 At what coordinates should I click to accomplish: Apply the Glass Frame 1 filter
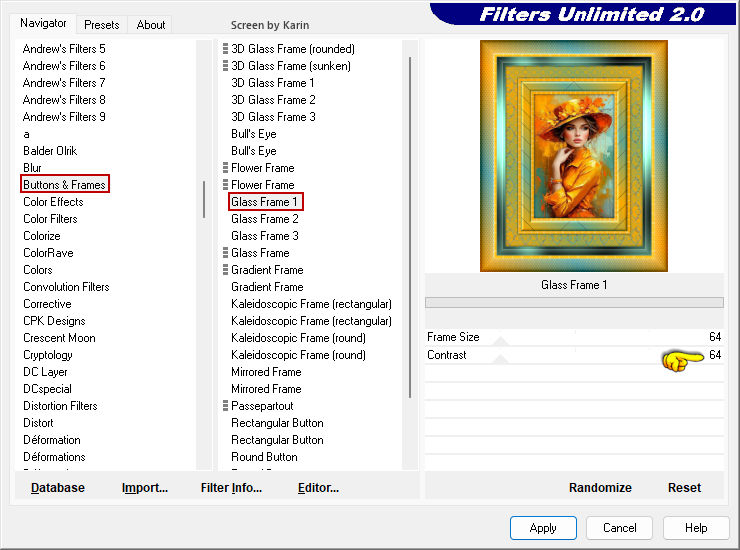(543, 528)
